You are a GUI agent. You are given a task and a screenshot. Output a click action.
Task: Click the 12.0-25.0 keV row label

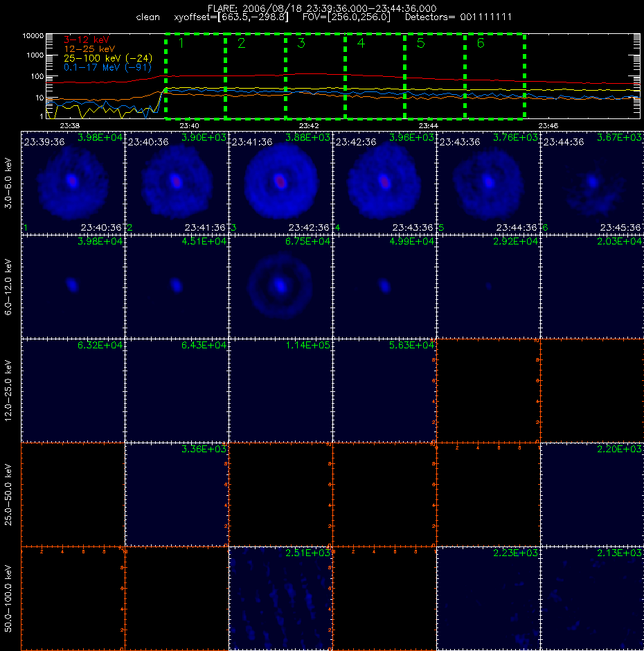[8, 391]
